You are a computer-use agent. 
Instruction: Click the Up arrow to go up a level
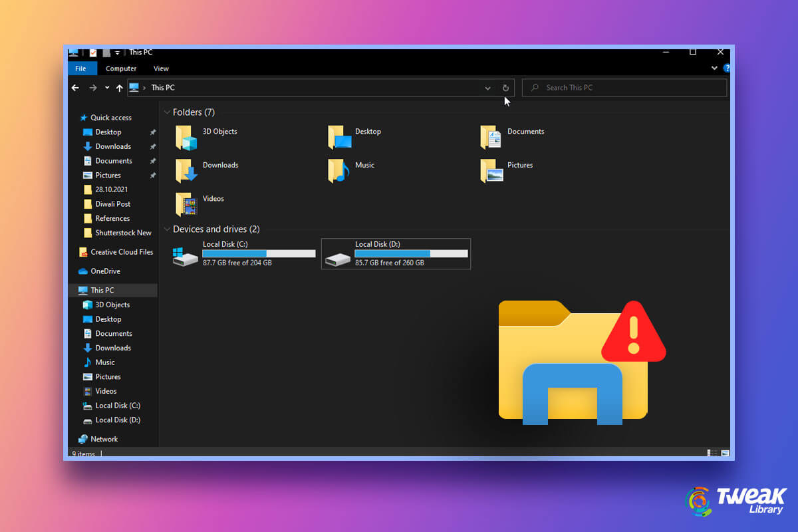120,87
